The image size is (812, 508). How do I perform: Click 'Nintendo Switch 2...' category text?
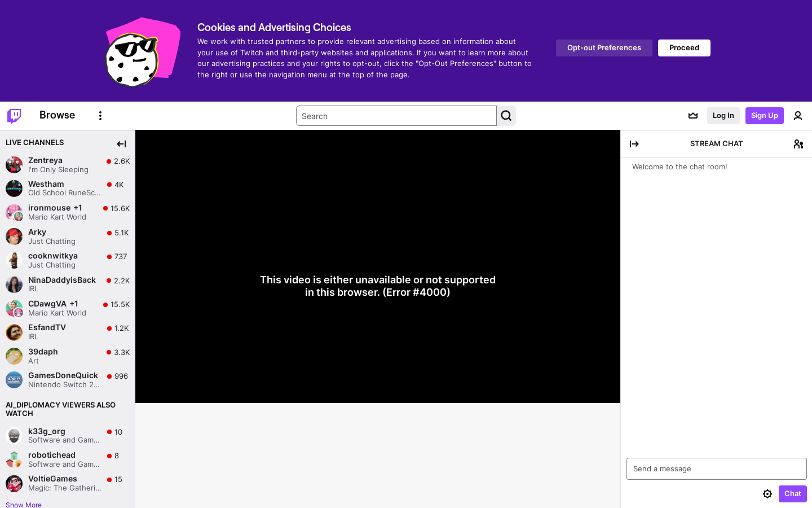tap(64, 384)
